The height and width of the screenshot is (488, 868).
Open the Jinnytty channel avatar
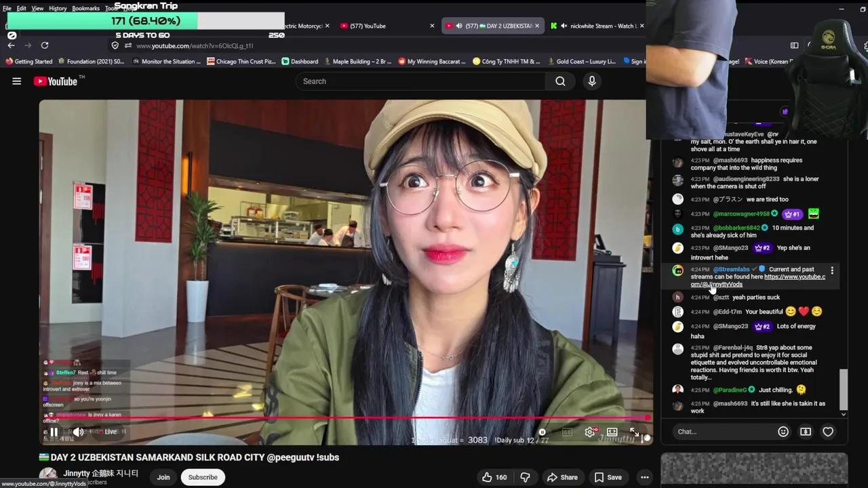[x=47, y=476]
